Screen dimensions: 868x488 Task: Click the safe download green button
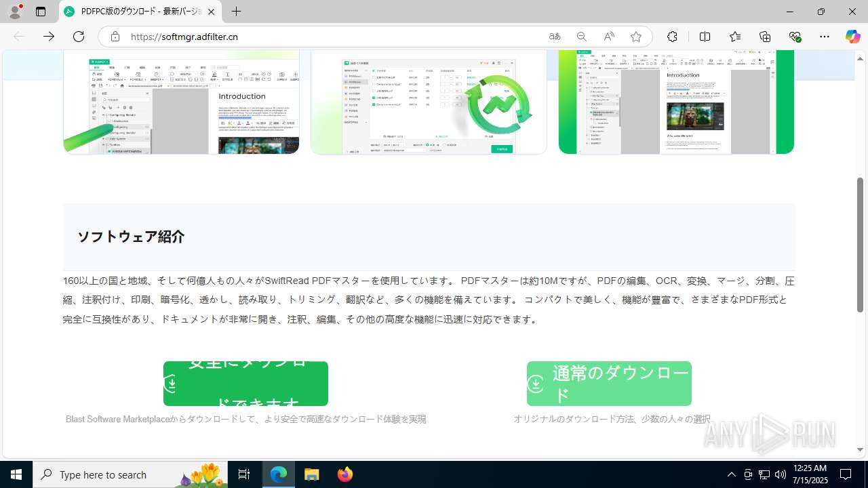(x=245, y=384)
